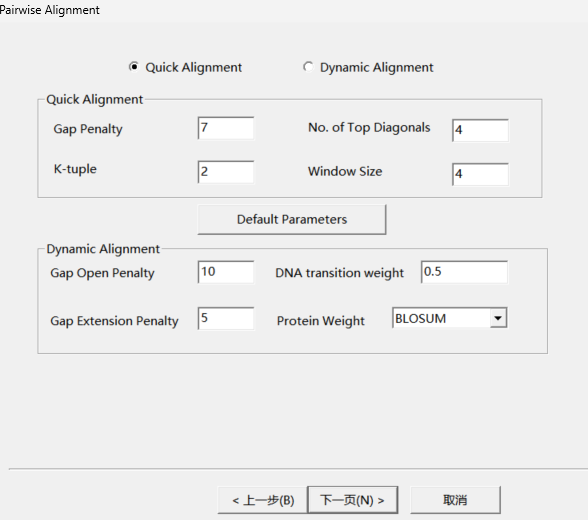Cancel the wizard with 取消
Viewport: 588px width, 520px height.
[x=455, y=500]
